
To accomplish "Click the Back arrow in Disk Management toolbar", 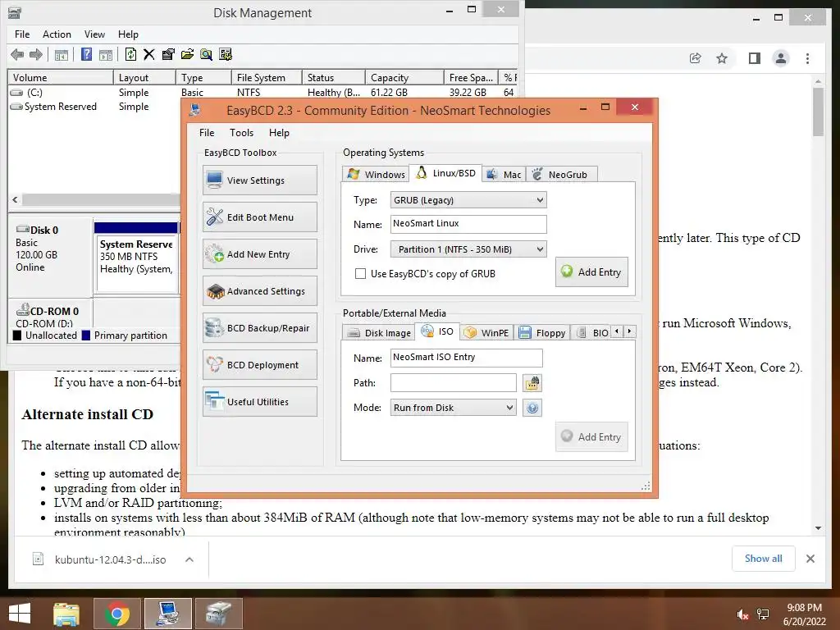I will 17,54.
